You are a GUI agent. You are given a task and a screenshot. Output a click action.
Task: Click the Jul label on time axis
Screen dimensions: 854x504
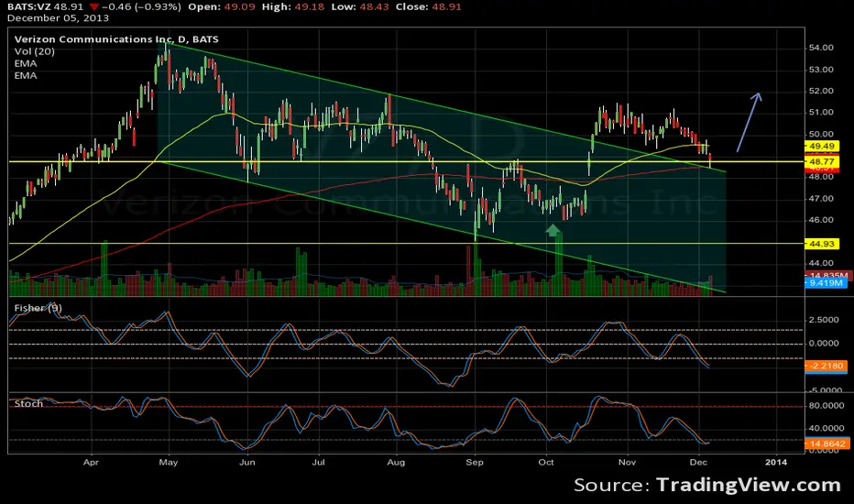[x=318, y=462]
